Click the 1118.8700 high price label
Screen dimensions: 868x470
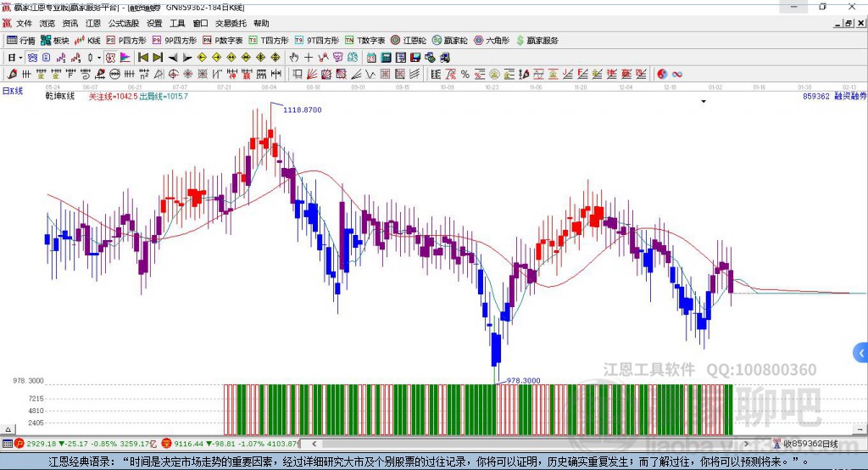pos(303,109)
